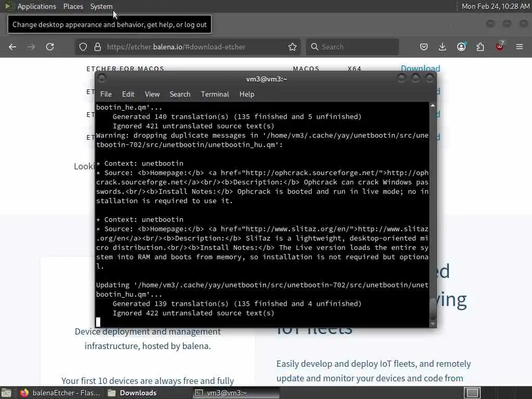532x399 pixels.
Task: Click the terminal scrollbar down arrow
Action: pyautogui.click(x=433, y=324)
